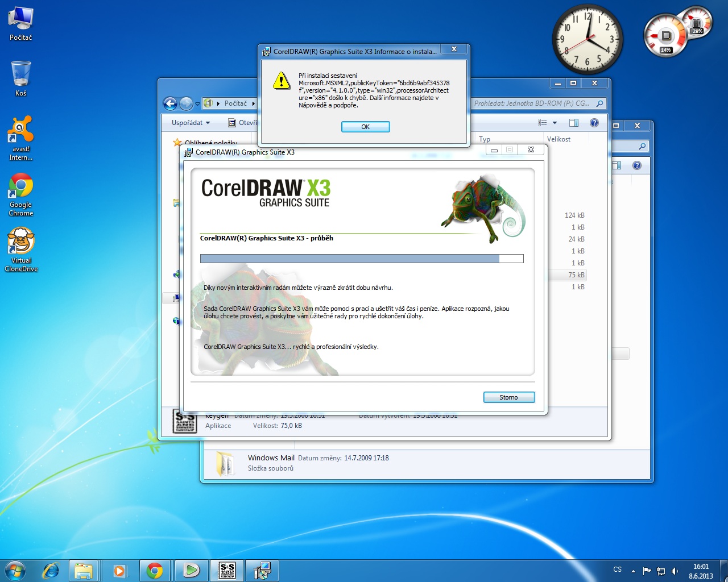The height and width of the screenshot is (582, 728).
Task: Select the avast! Internet Security shortcut
Action: click(x=21, y=139)
